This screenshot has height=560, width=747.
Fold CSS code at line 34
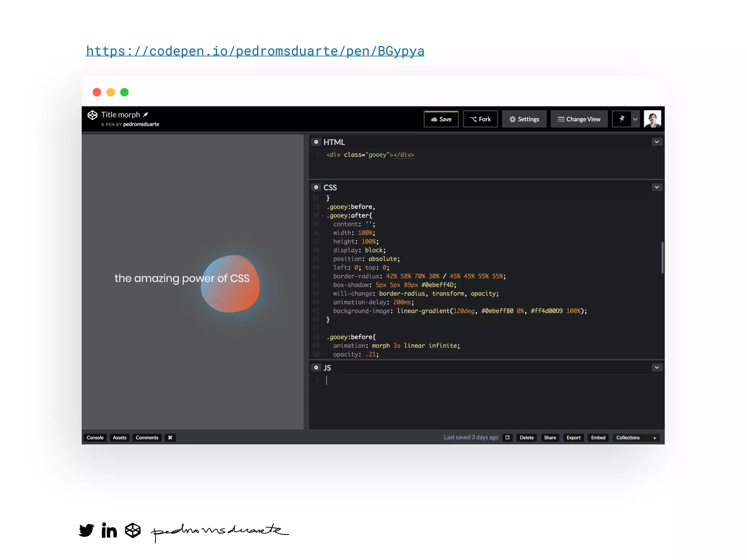(x=322, y=216)
